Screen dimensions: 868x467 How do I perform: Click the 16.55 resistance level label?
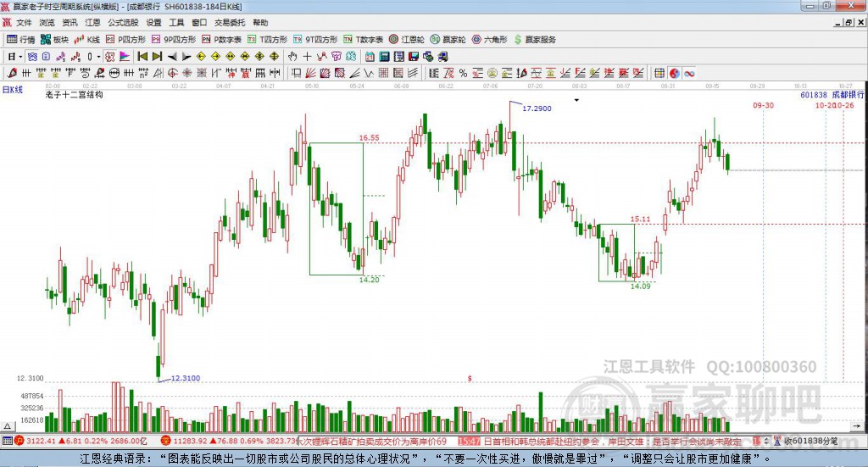click(370, 138)
